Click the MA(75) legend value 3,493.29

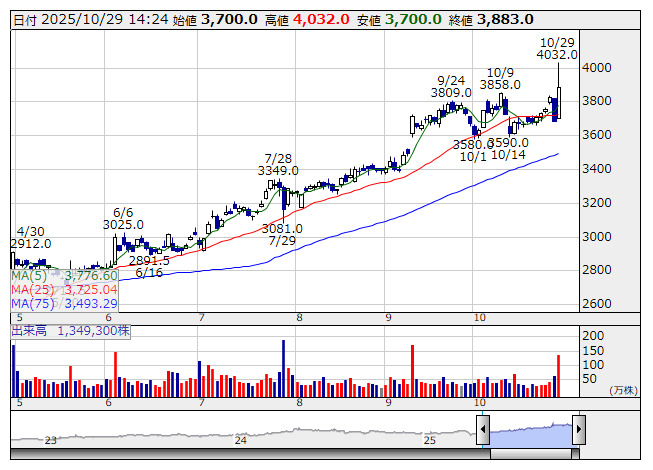[x=91, y=304]
